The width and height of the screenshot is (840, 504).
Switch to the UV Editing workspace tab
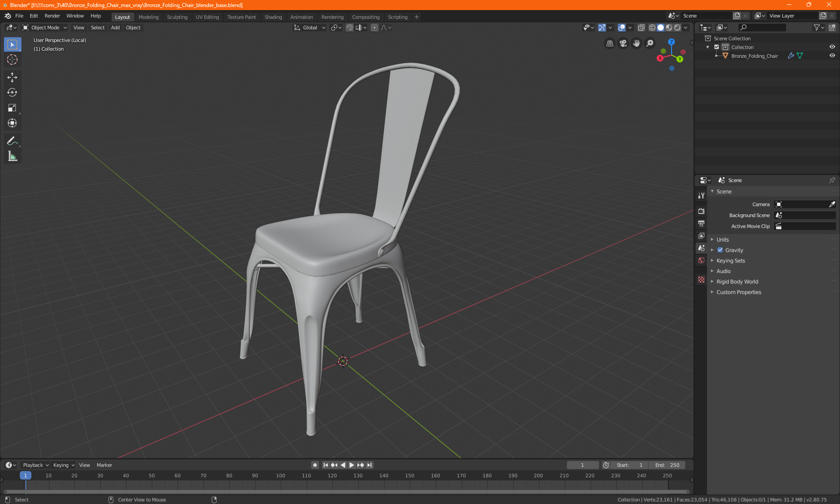coord(207,17)
